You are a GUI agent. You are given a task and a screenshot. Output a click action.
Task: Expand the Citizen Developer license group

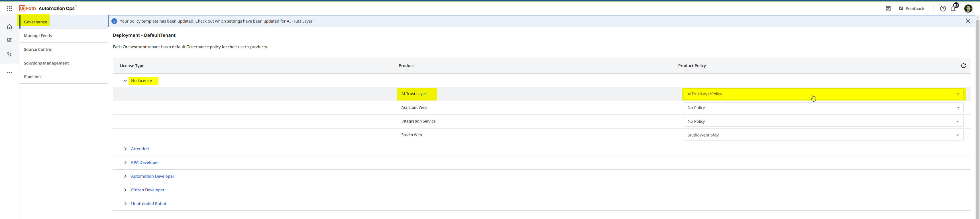125,190
